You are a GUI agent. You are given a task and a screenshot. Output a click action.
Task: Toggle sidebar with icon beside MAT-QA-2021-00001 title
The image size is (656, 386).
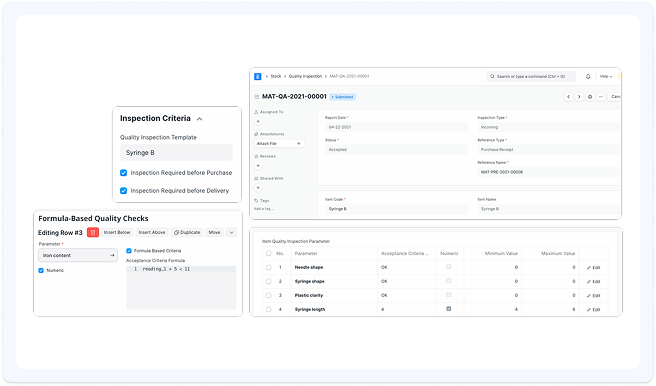pos(256,97)
